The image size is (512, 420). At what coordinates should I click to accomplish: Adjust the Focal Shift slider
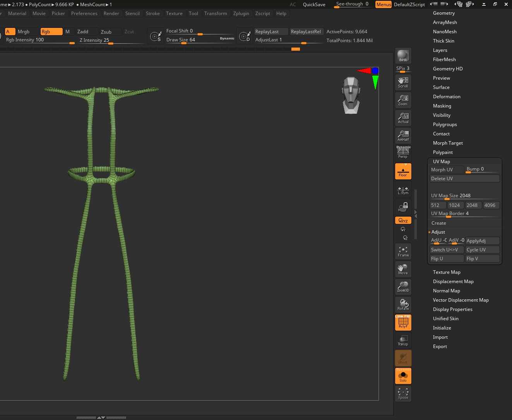[200, 31]
